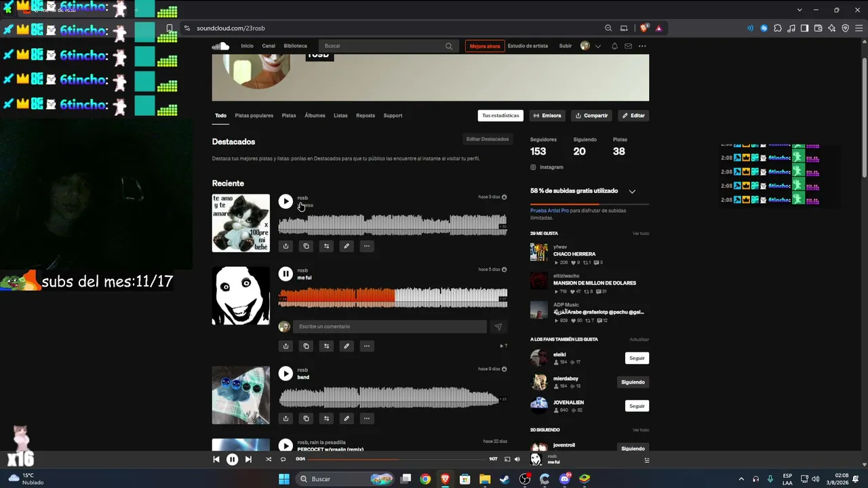This screenshot has height=488, width=868.
Task: Open the browser tab search dropdown arrow
Action: coord(800,10)
